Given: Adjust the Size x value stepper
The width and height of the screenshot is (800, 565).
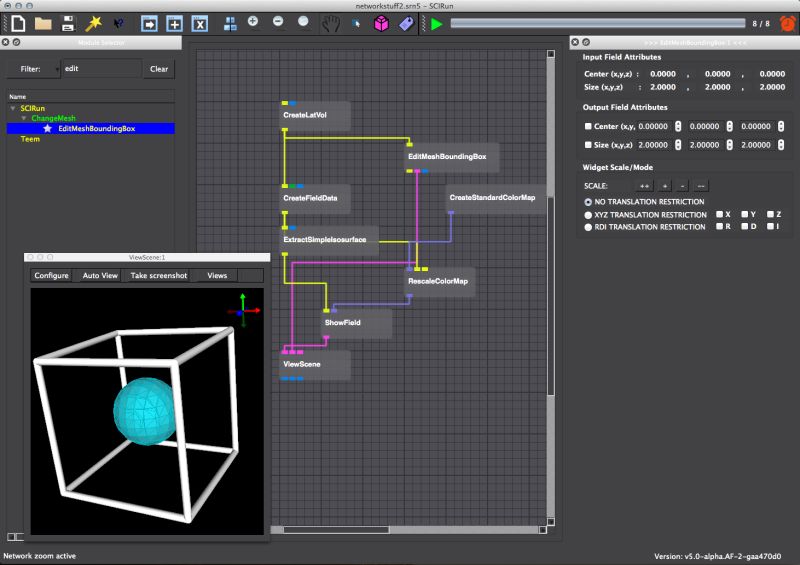Looking at the screenshot, I should [x=678, y=145].
